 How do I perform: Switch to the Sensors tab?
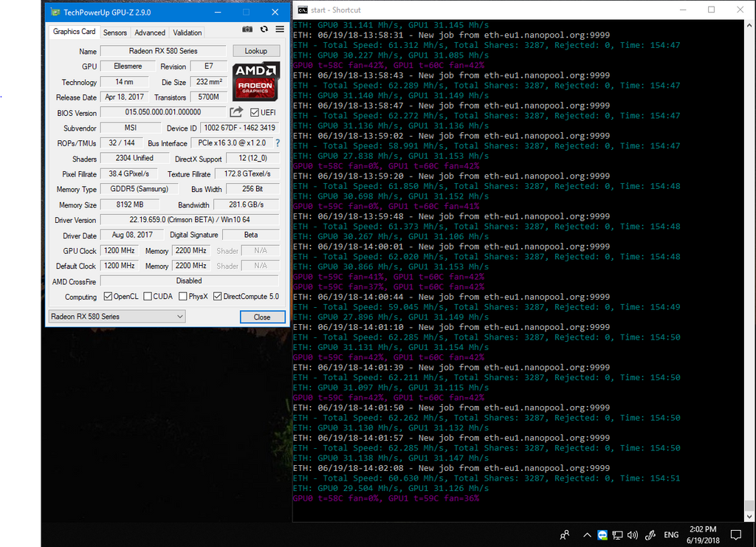[x=114, y=32]
